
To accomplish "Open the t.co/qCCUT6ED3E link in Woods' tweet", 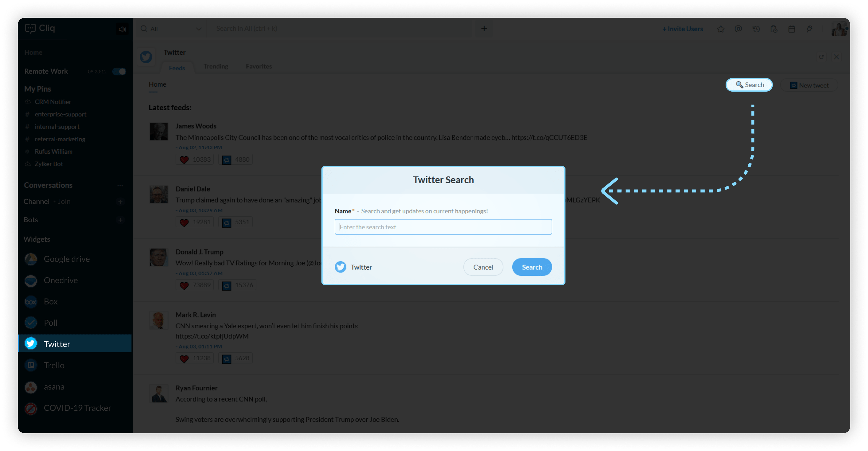I will tap(549, 137).
